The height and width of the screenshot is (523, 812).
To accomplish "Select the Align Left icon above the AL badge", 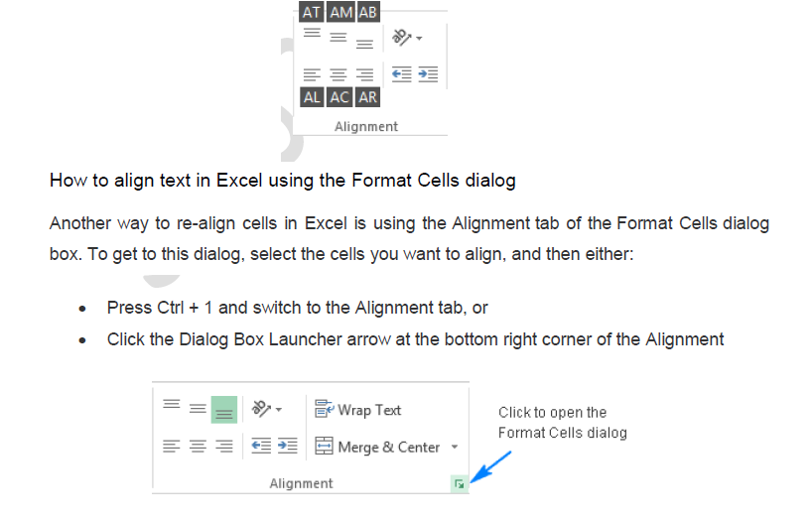I will (x=312, y=74).
